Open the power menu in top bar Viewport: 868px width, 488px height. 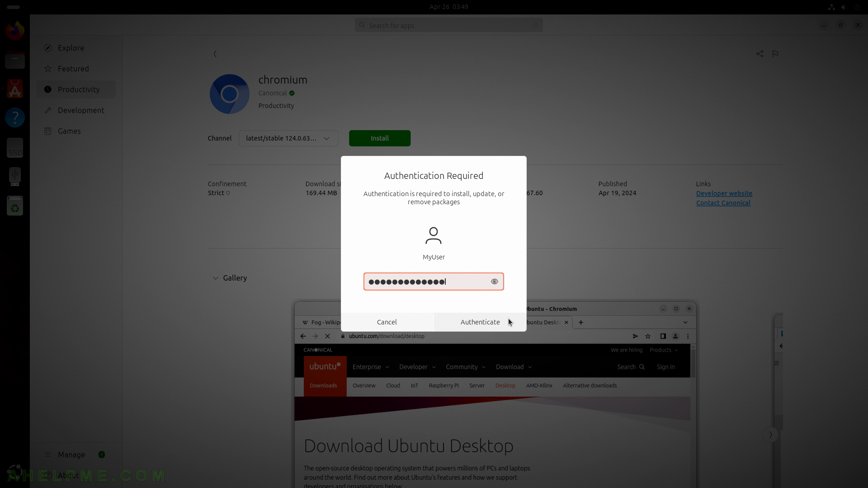click(x=857, y=7)
